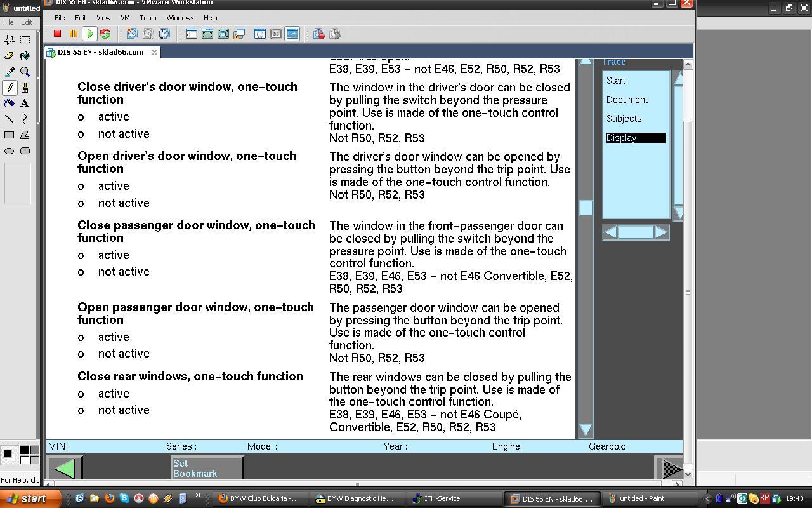Open the Team menu
This screenshot has height=508, width=812.
pyautogui.click(x=148, y=18)
